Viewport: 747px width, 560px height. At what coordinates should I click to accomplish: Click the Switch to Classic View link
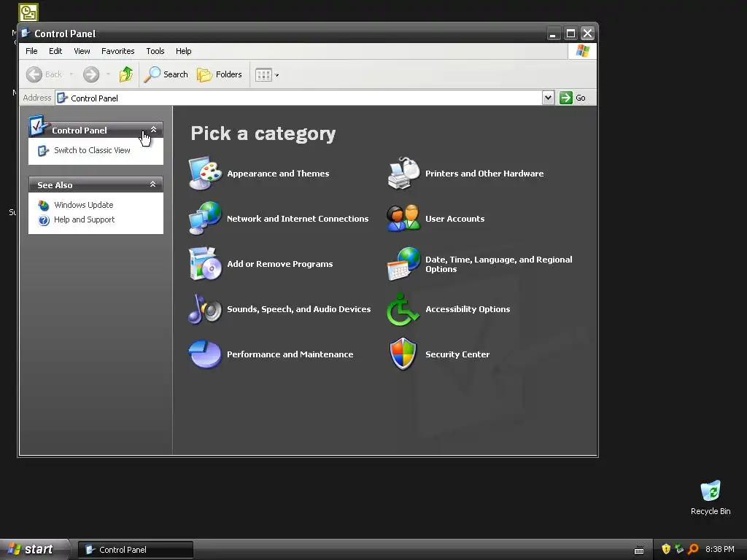click(92, 150)
